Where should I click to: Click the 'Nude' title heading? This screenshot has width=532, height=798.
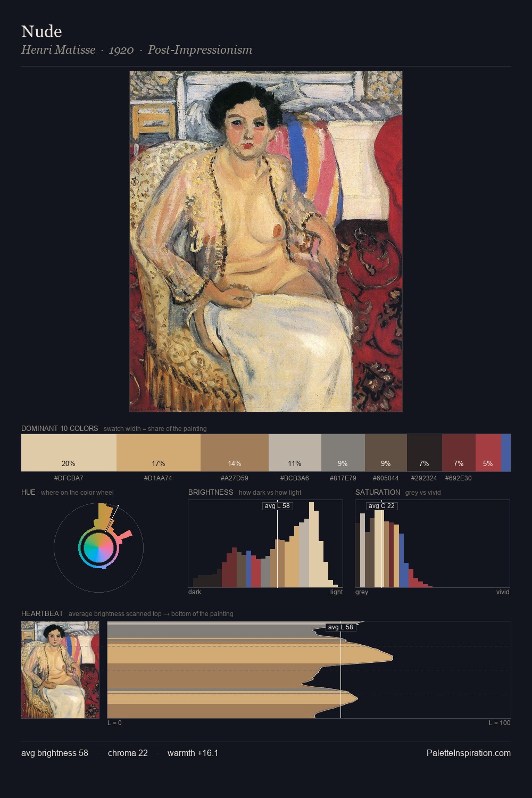(x=41, y=31)
